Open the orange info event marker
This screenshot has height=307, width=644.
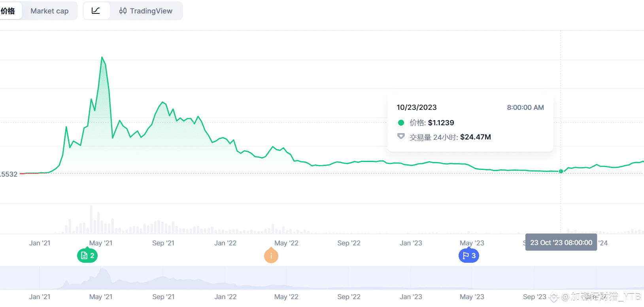point(271,256)
